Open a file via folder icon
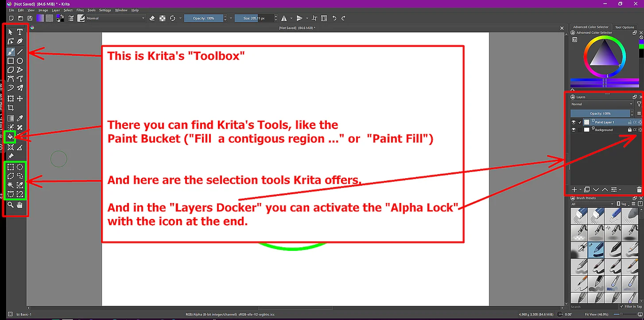Viewport: 644px width, 320px height. click(20, 18)
